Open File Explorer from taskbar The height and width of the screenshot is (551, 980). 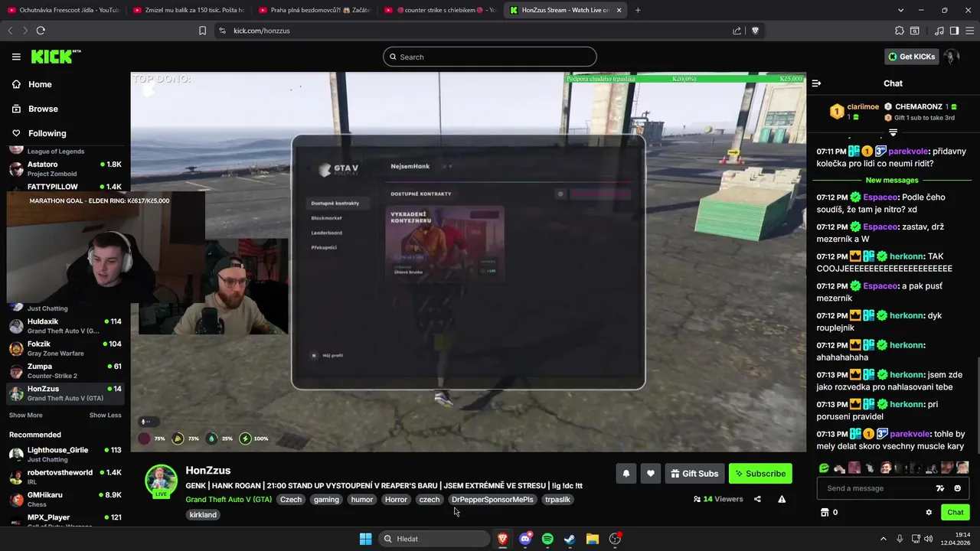593,539
